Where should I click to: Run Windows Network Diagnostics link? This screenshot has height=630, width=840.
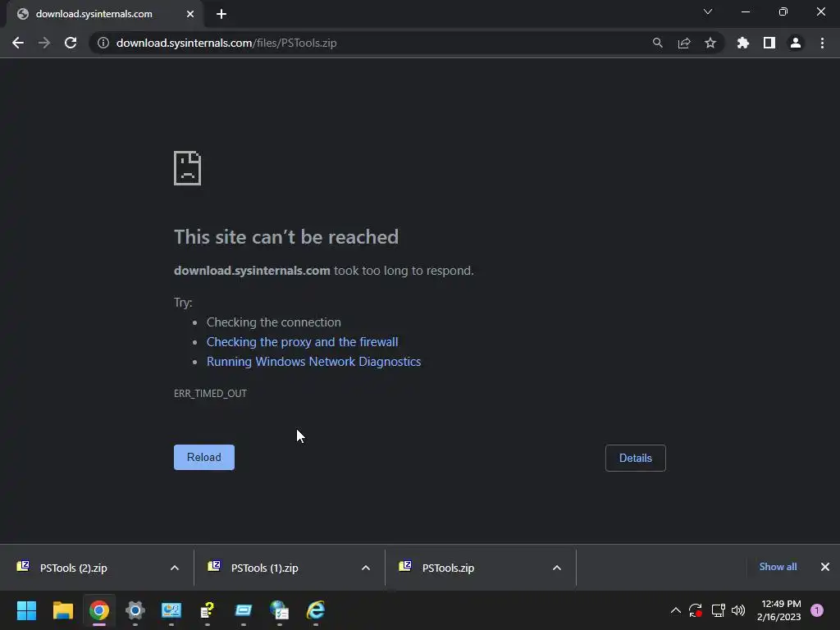click(314, 362)
